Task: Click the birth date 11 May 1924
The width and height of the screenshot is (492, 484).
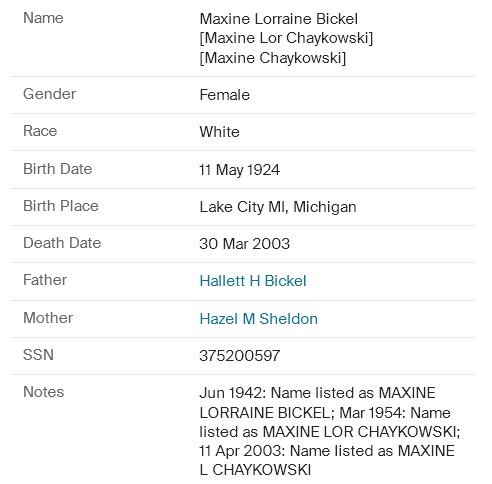Action: pyautogui.click(x=239, y=170)
